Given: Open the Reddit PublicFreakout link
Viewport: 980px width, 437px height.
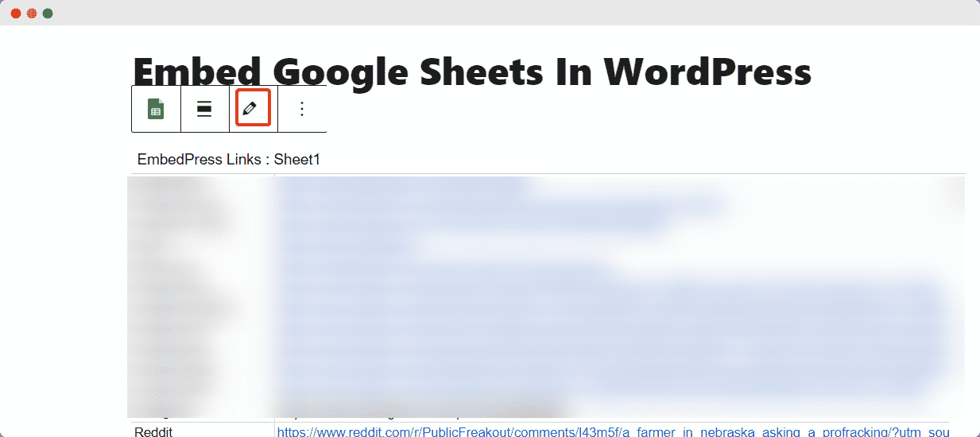Looking at the screenshot, I should 613,431.
